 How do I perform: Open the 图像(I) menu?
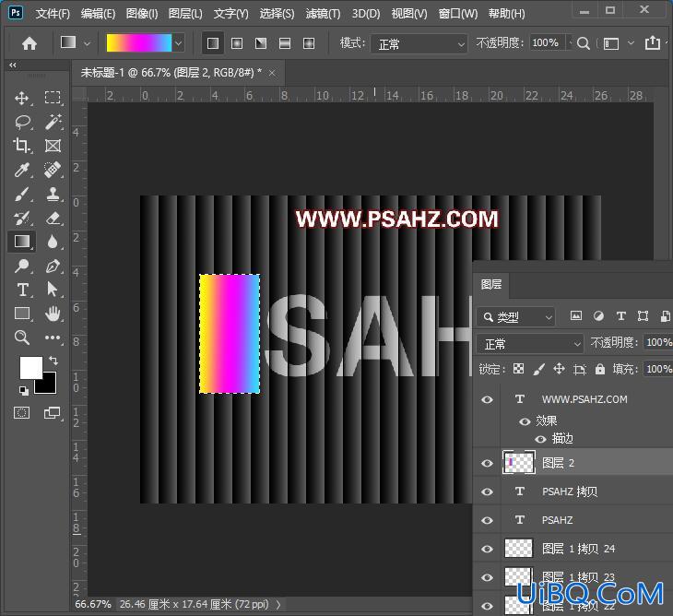pyautogui.click(x=142, y=14)
